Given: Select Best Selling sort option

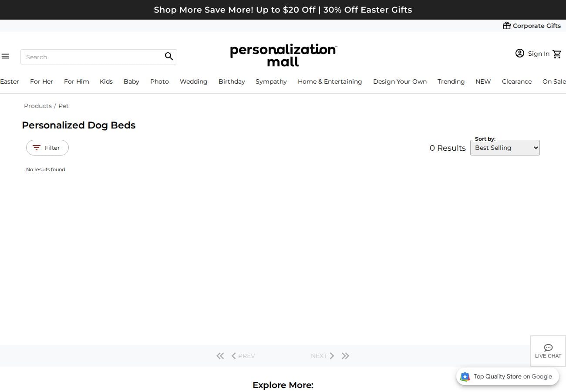Looking at the screenshot, I should click(x=505, y=148).
